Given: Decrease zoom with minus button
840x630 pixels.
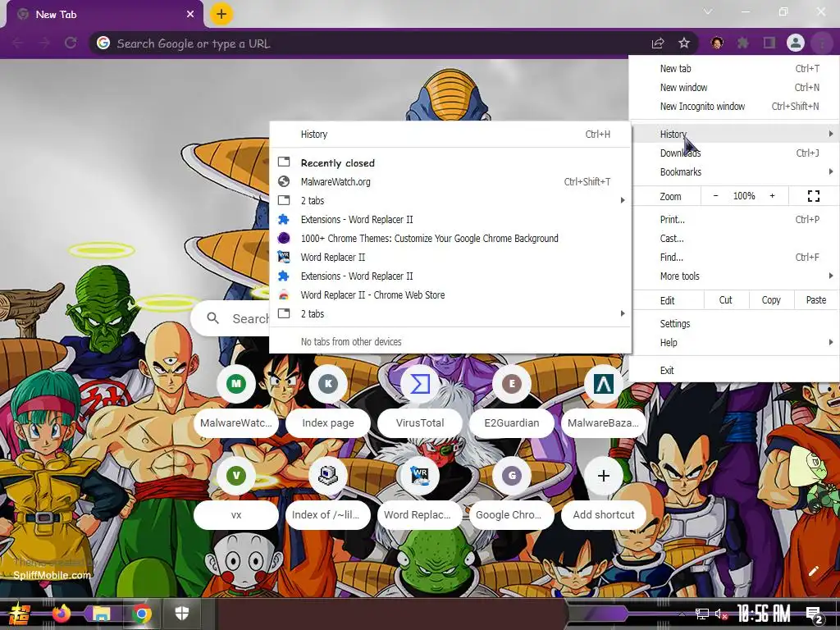Looking at the screenshot, I should [x=715, y=196].
